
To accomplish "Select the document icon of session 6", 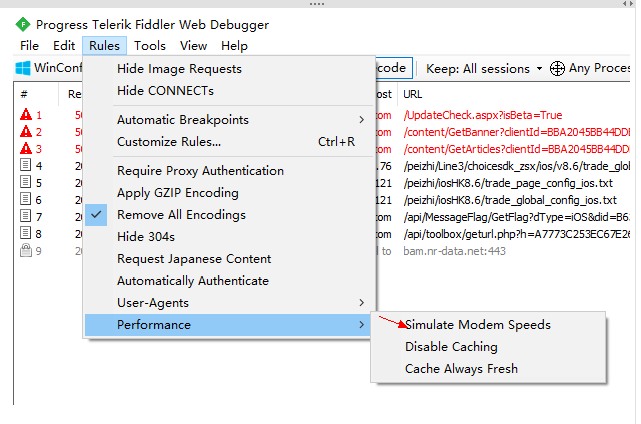I will (25, 199).
